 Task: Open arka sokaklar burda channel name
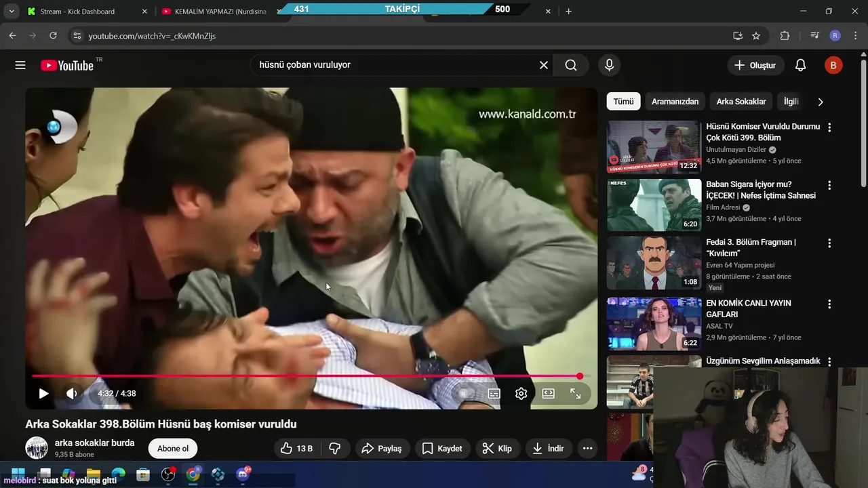coord(95,443)
